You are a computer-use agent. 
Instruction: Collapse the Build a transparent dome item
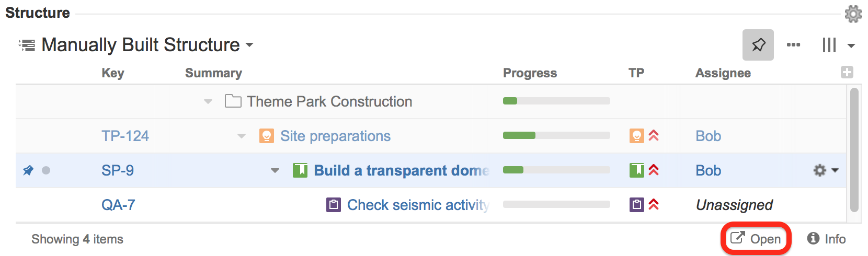click(x=275, y=170)
